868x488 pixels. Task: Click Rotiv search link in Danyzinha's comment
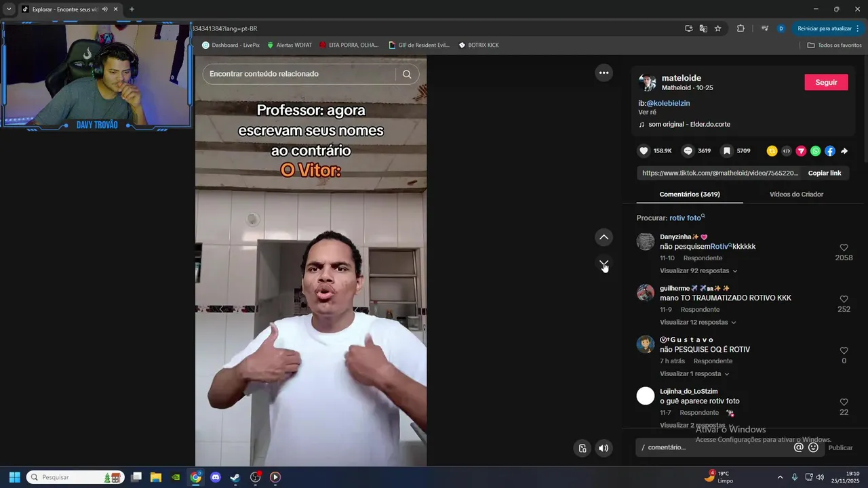(721, 247)
